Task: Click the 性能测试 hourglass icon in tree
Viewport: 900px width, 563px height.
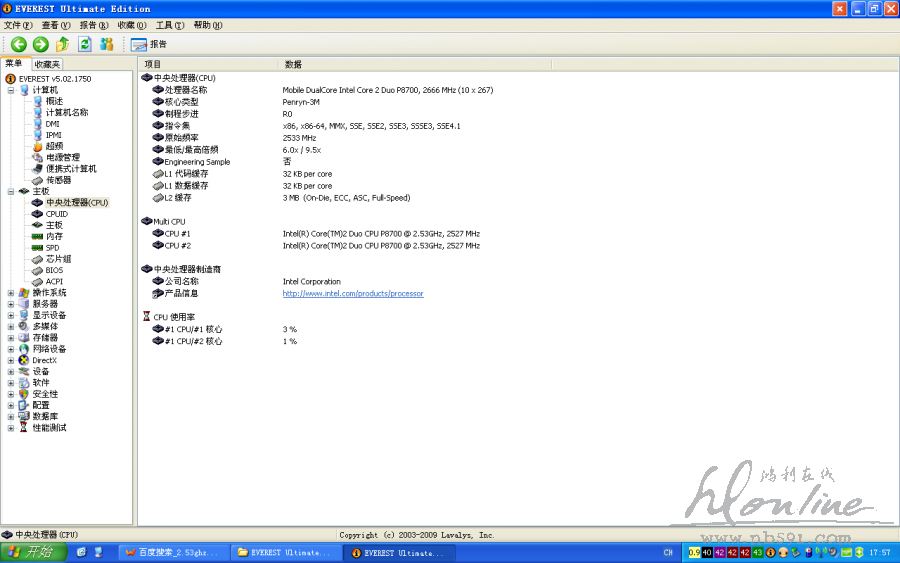Action: pyautogui.click(x=24, y=428)
